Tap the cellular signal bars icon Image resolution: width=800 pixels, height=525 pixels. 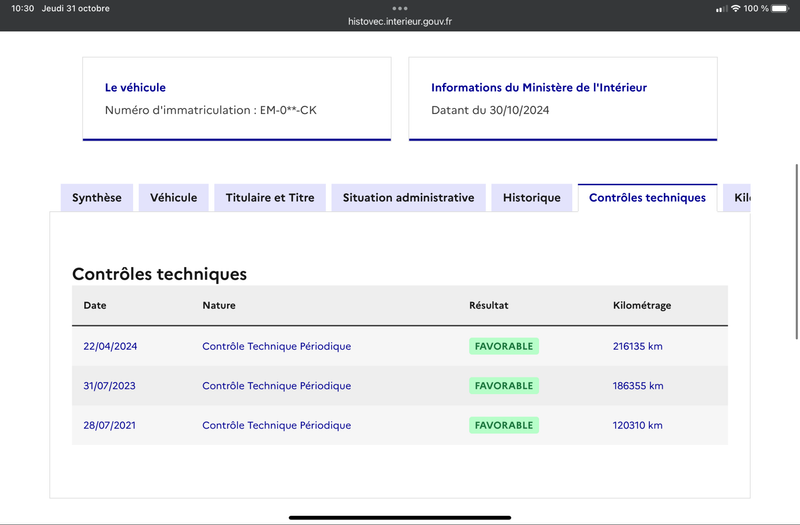721,9
